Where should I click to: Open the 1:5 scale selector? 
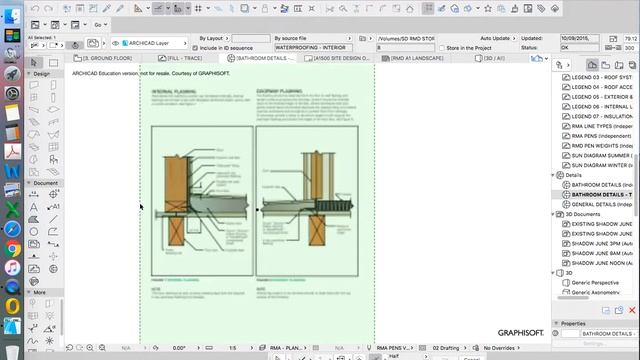click(233, 348)
